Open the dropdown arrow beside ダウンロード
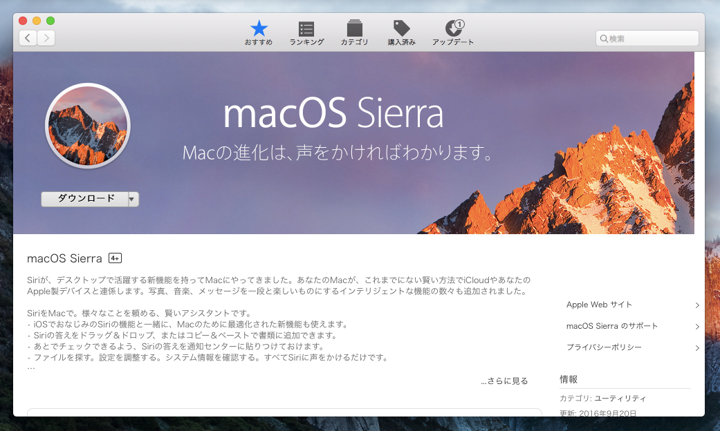The width and height of the screenshot is (720, 431). (x=133, y=199)
